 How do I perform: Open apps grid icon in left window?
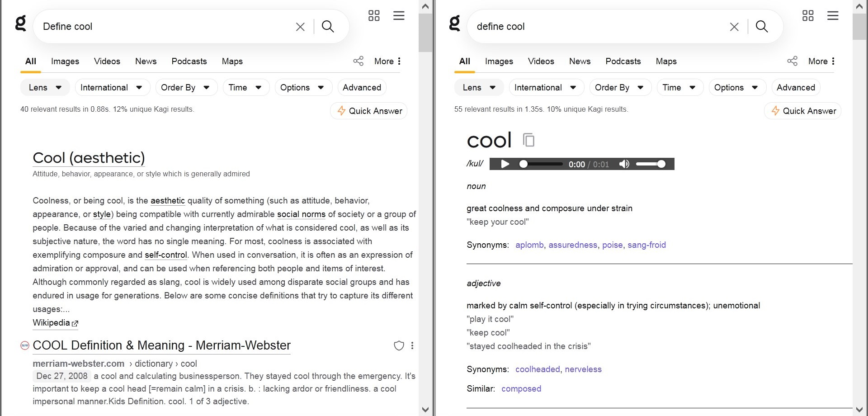(x=374, y=16)
